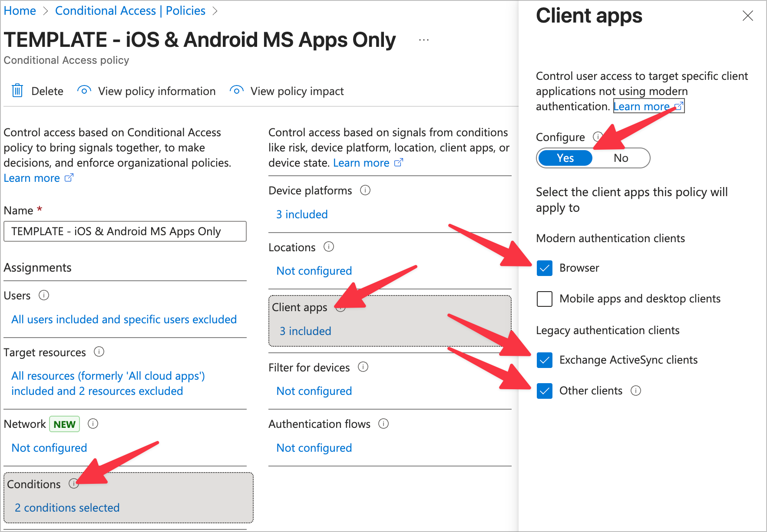767x532 pixels.
Task: Click info icon beside Target resources
Action: tap(99, 352)
